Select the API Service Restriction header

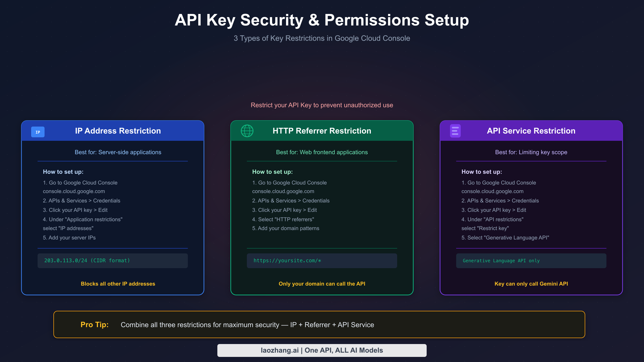pyautogui.click(x=531, y=131)
